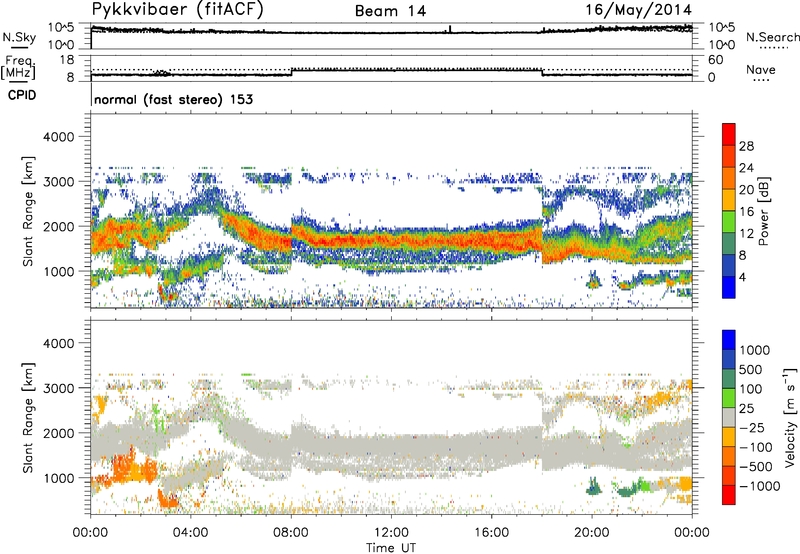Select the 100 tick on Velocity colorbar
The image size is (800, 554).
[751, 389]
